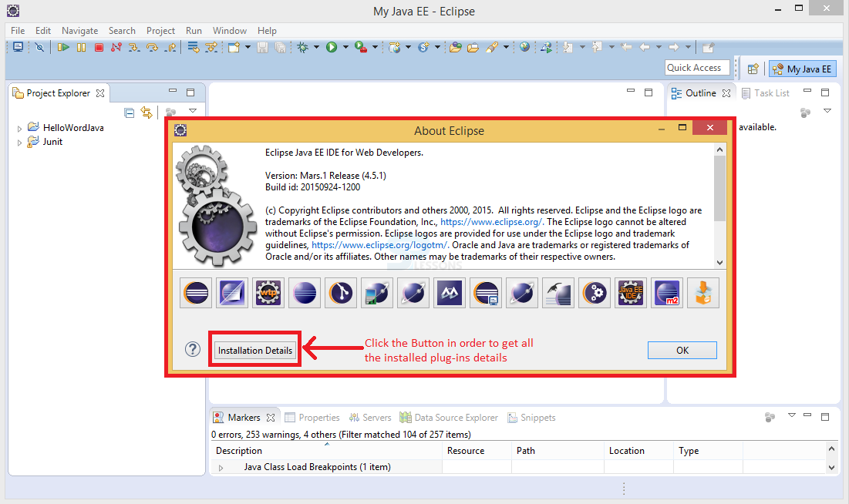Image resolution: width=849 pixels, height=504 pixels.
Task: Click the yellow Suspend debug icon
Action: (81, 47)
